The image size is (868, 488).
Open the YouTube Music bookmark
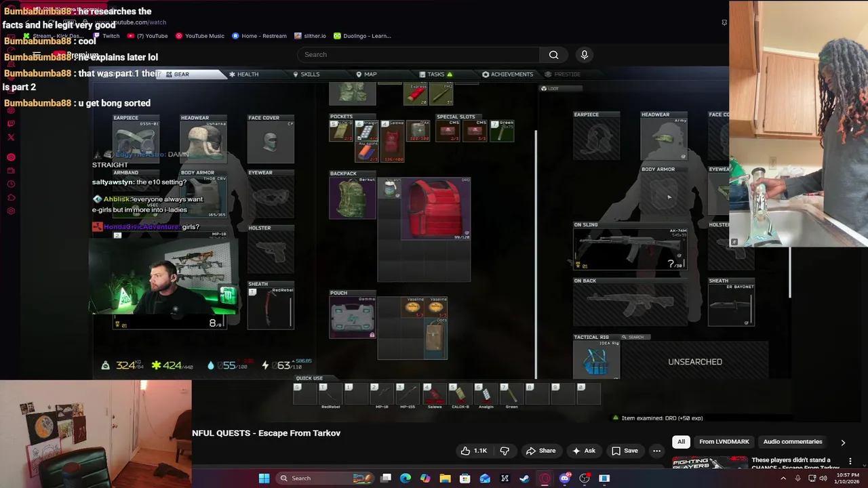[200, 36]
